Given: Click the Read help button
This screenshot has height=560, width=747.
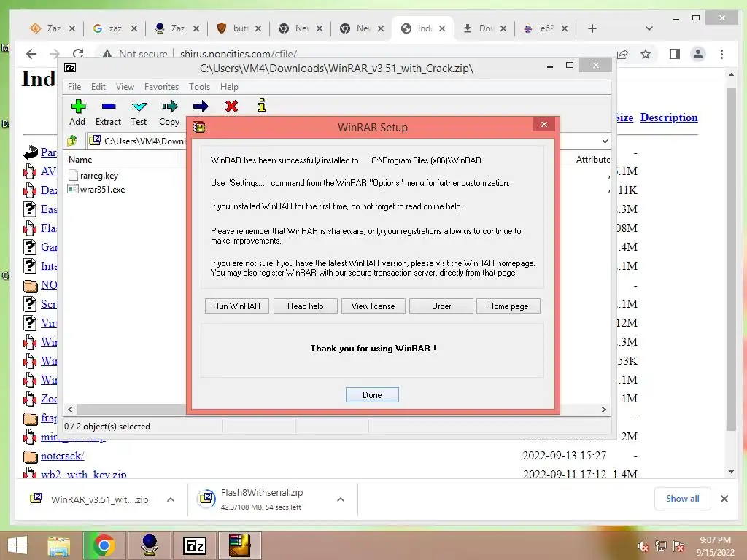Looking at the screenshot, I should 306,306.
